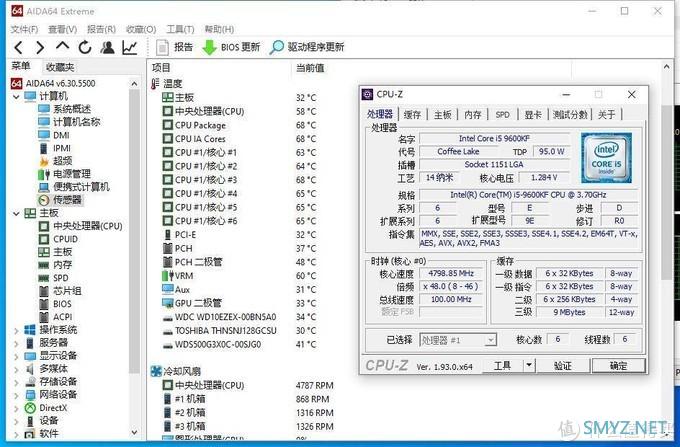
Task: Select 便携式计算机 in the tree
Action: 74,187
